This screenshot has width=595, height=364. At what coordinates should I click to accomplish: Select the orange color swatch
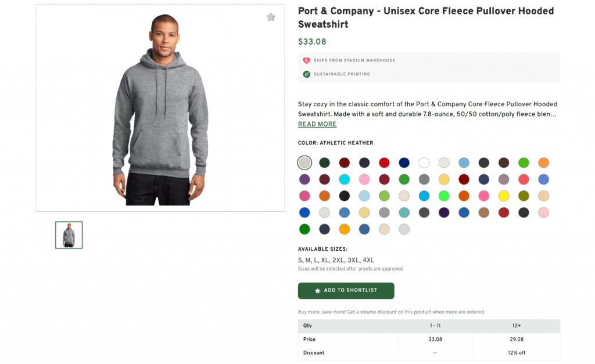point(543,163)
